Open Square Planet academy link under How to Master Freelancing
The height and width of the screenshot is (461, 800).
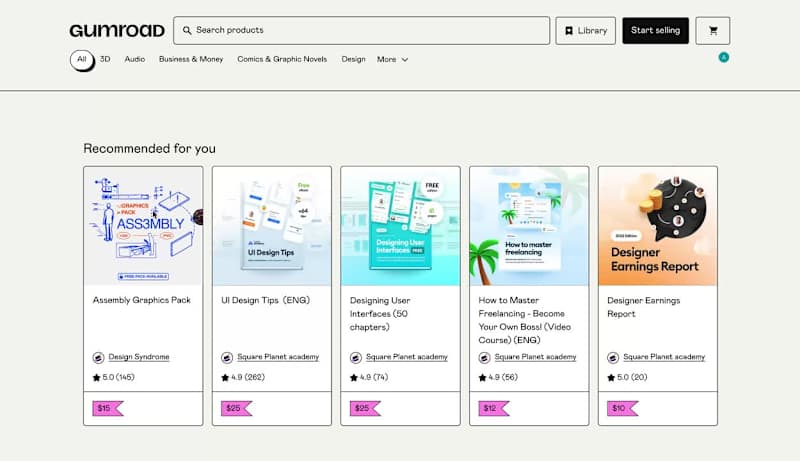pos(535,357)
